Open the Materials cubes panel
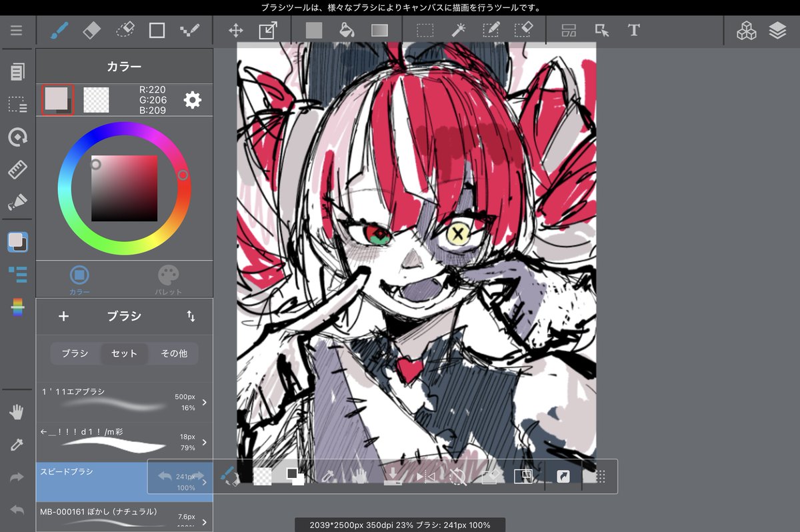The image size is (800, 532). point(746,31)
